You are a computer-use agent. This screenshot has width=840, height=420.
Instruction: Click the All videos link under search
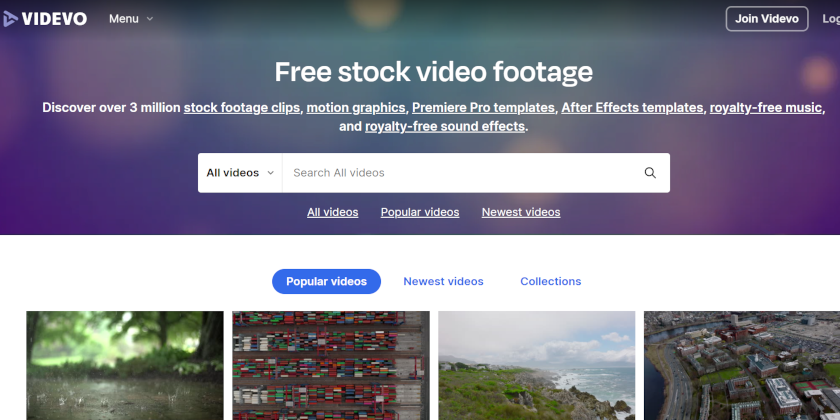(332, 212)
